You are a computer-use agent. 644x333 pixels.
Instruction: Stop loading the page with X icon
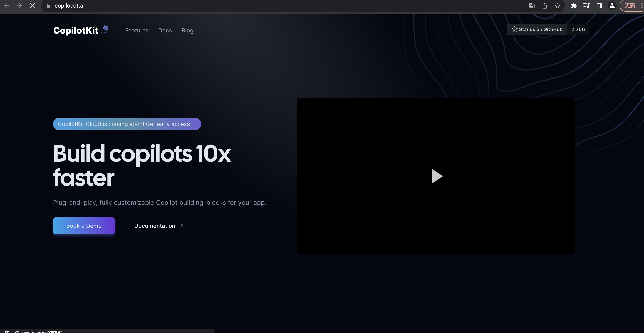pos(32,5)
